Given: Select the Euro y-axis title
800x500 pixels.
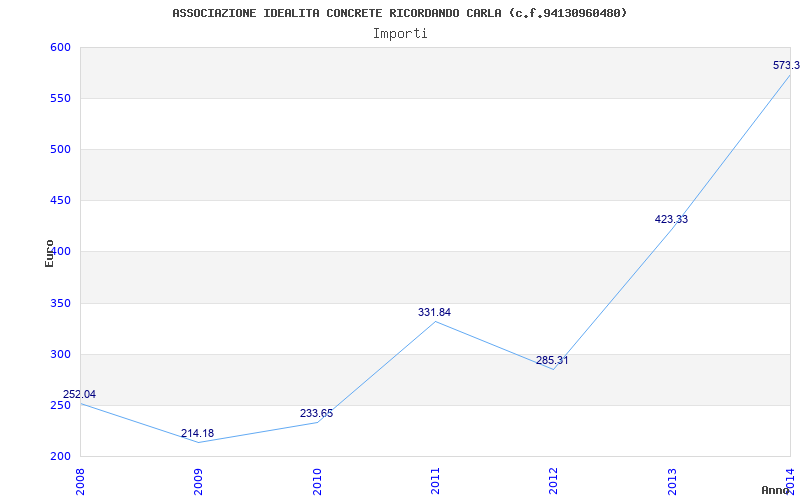Looking at the screenshot, I should 49,254.
